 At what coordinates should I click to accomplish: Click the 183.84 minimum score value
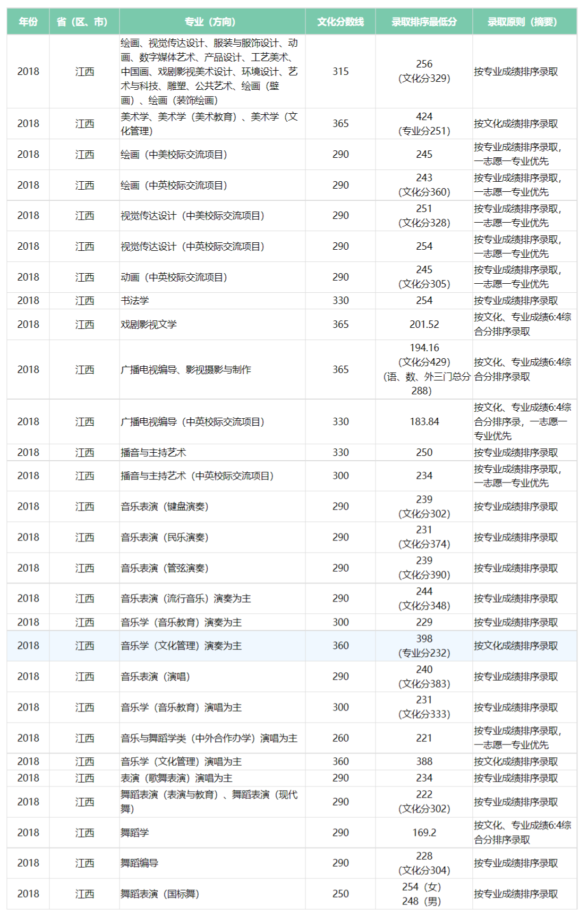pos(424,421)
